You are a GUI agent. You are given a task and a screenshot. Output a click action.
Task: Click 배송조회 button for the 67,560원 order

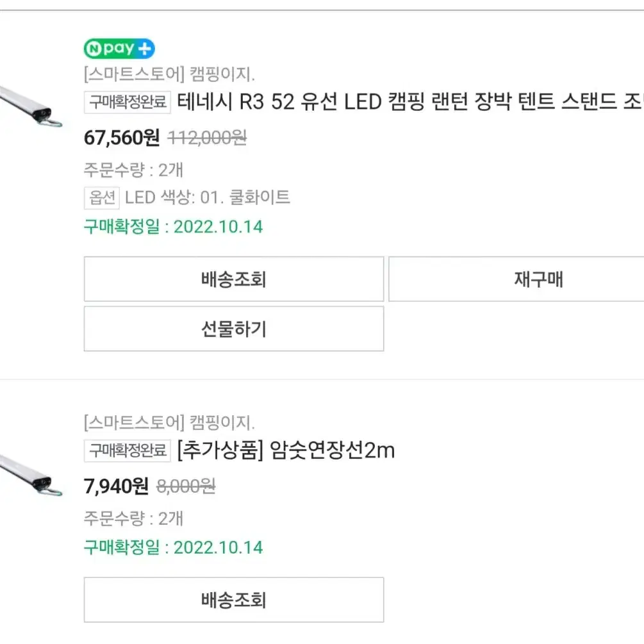(x=234, y=279)
